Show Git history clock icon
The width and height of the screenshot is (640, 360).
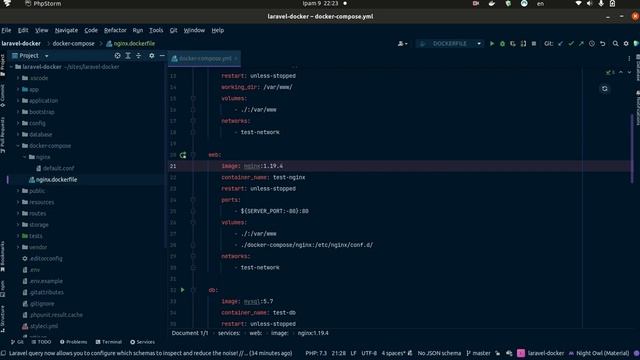[x=592, y=44]
